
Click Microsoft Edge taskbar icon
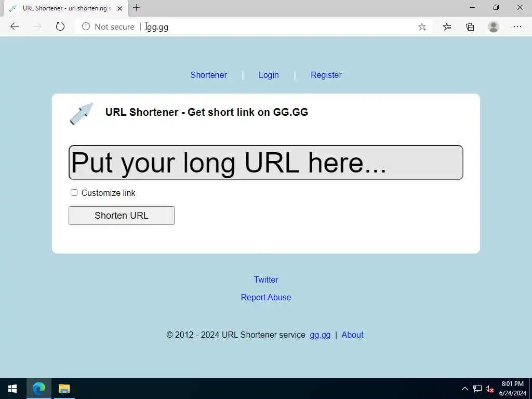pos(38,389)
